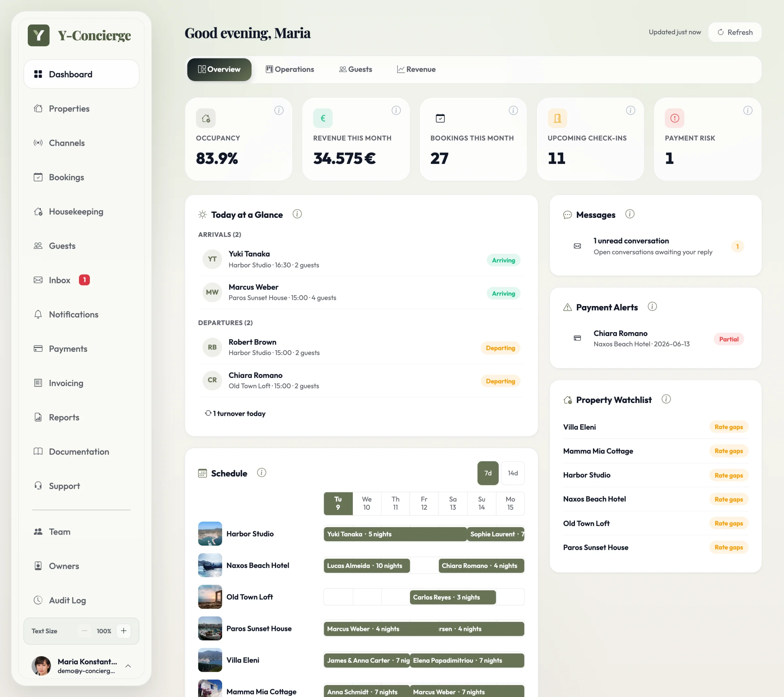Image resolution: width=784 pixels, height=697 pixels.
Task: Click the Bookings calendar card icon
Action: (x=440, y=118)
